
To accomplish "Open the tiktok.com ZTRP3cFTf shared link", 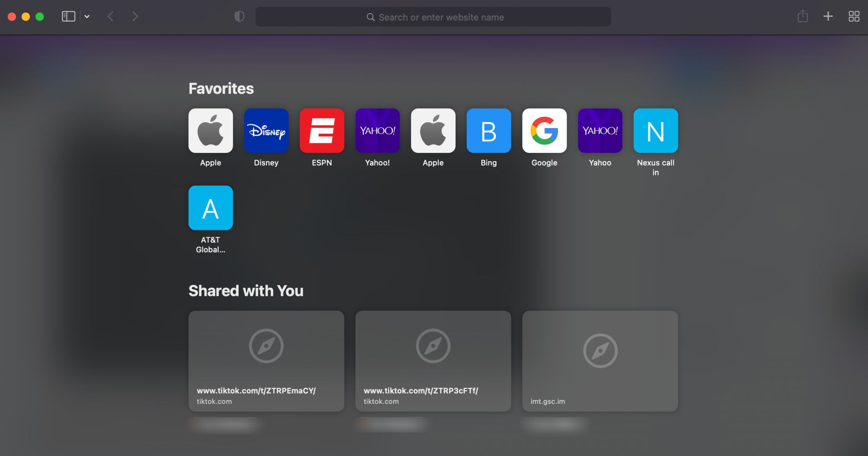I will pyautogui.click(x=432, y=361).
